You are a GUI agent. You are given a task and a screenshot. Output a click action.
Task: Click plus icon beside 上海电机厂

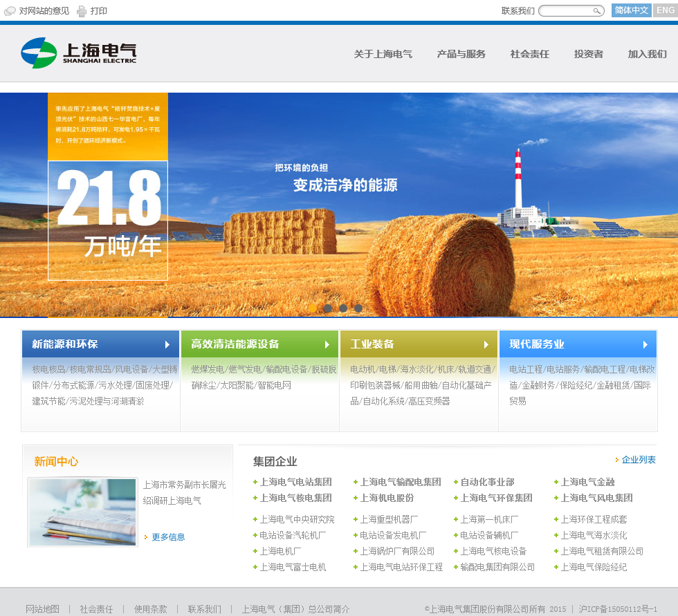click(x=255, y=551)
